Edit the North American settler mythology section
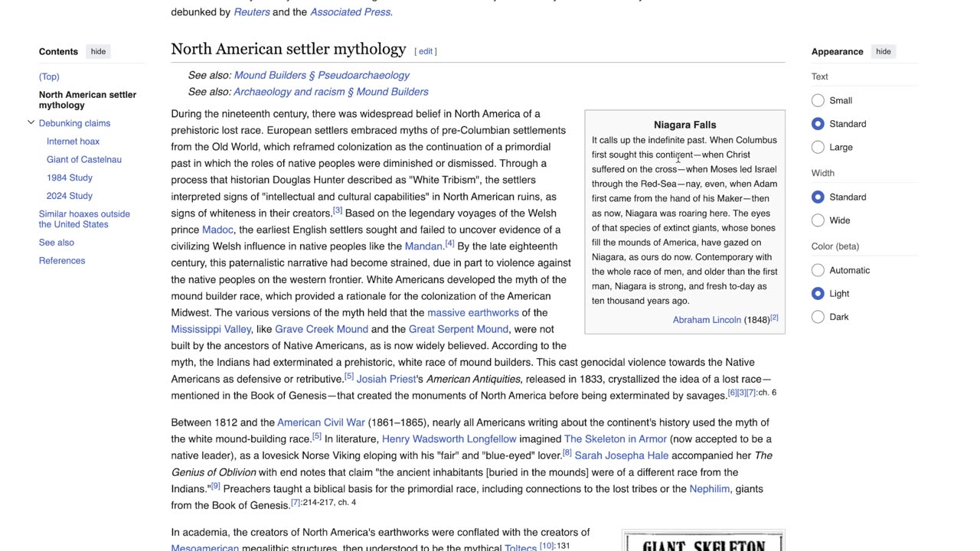This screenshot has height=551, width=980. pyautogui.click(x=426, y=51)
